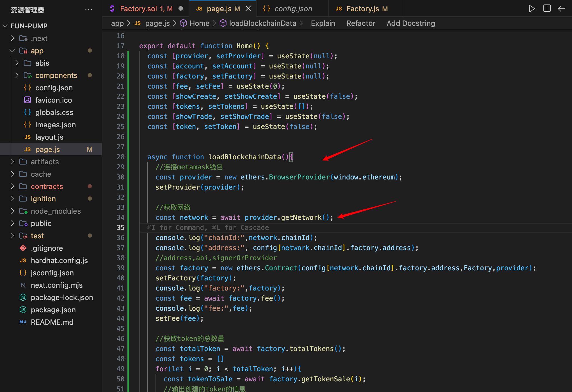Open jsconfig.json in the explorer
572x392 pixels.
pyautogui.click(x=52, y=273)
